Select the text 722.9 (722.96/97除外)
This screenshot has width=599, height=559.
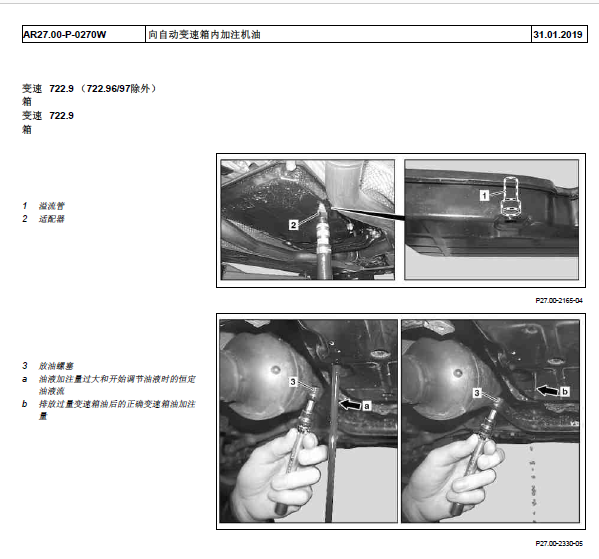tap(103, 89)
